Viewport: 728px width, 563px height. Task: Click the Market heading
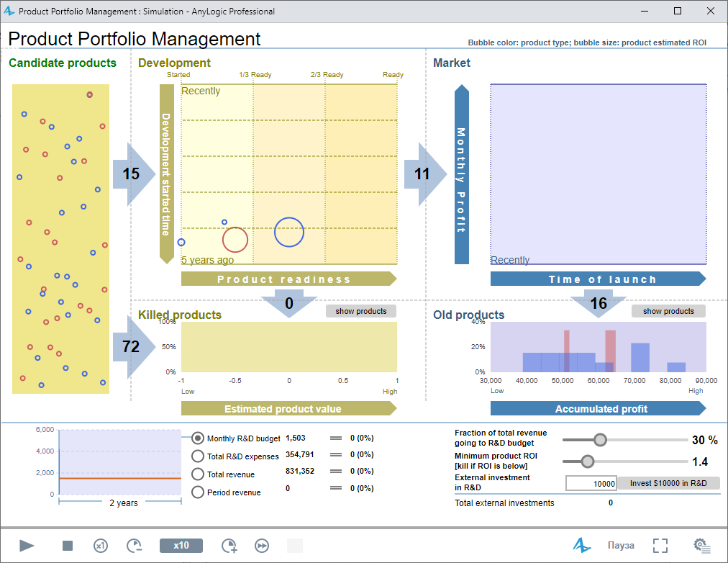click(x=451, y=63)
